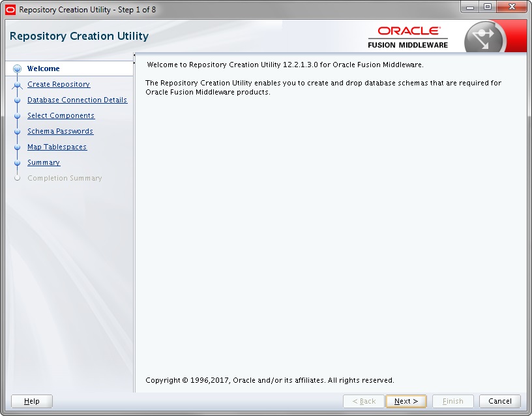The image size is (532, 416).
Task: Navigate to Map Tablespaces step
Action: [x=57, y=147]
